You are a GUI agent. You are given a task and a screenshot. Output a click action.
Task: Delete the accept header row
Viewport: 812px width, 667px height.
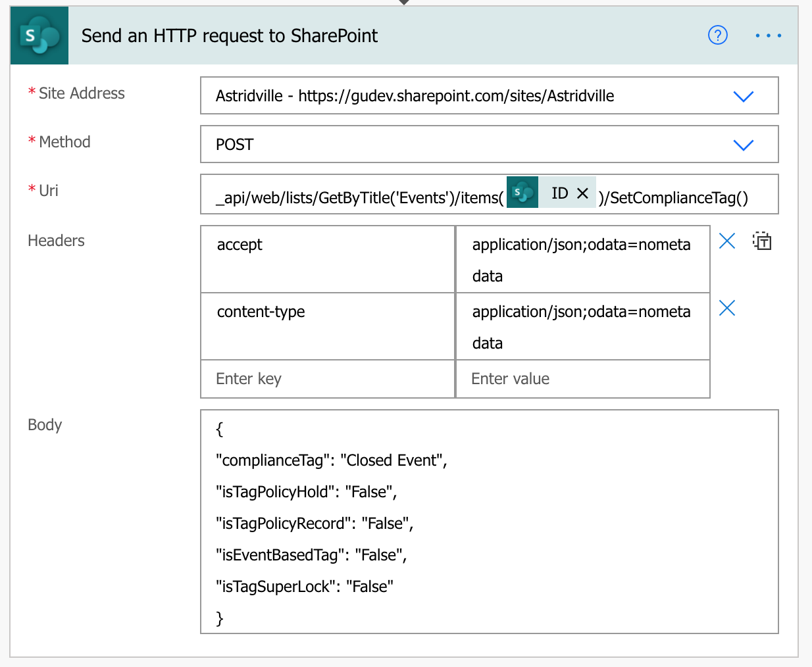(727, 241)
